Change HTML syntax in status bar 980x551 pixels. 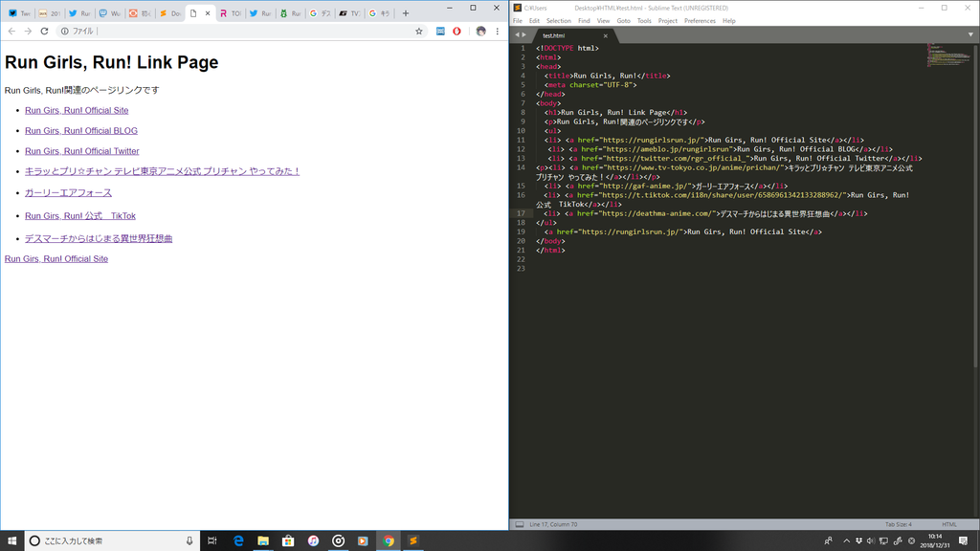948,525
